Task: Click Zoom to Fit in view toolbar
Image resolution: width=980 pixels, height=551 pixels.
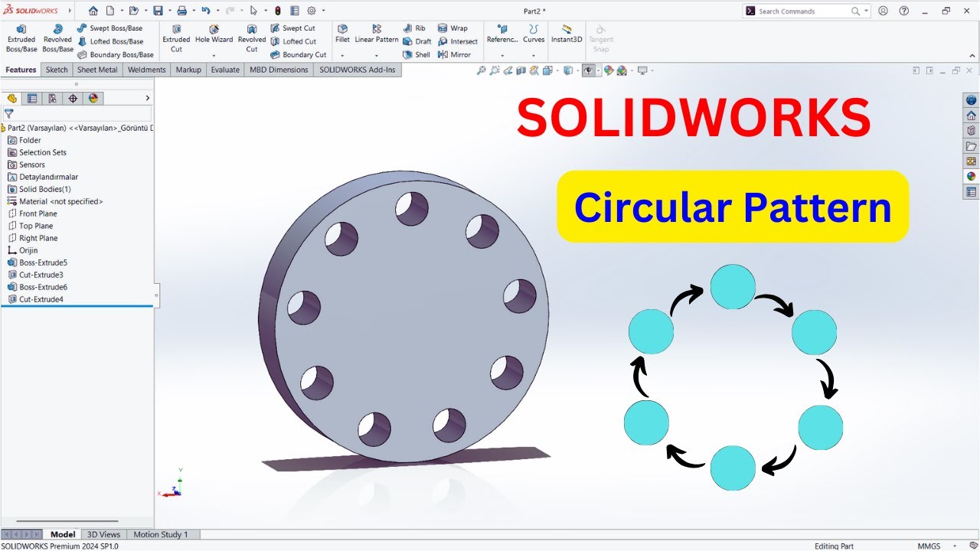Action: 481,70
